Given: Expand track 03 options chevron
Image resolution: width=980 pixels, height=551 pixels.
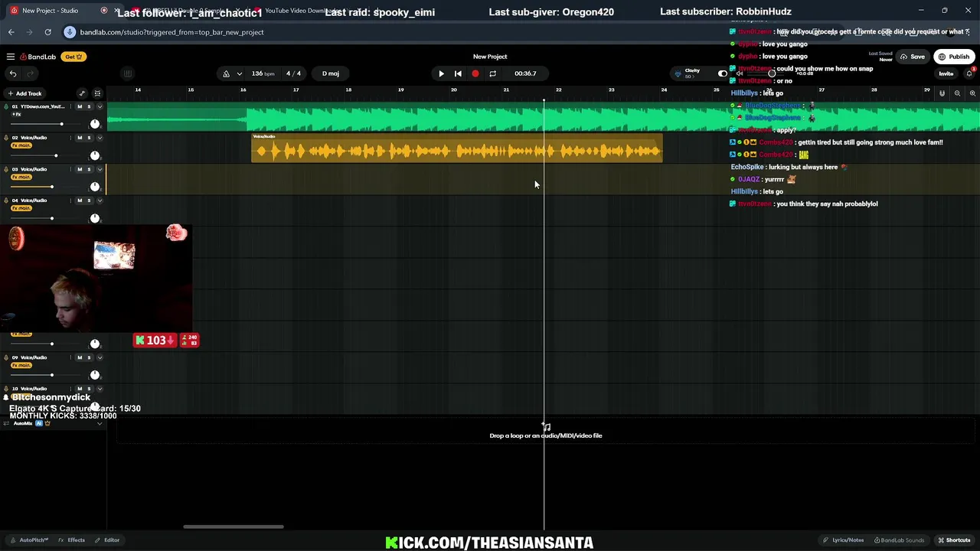Looking at the screenshot, I should [x=100, y=169].
